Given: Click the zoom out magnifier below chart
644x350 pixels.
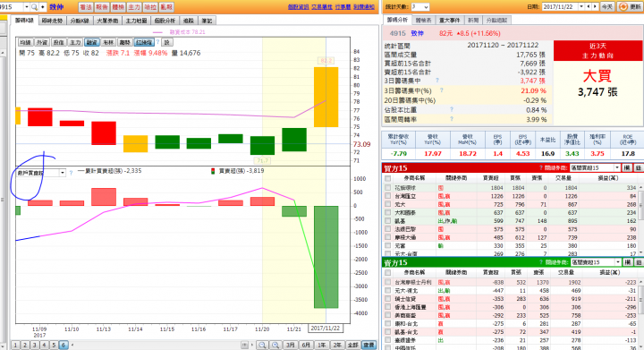Looking at the screenshot, I should coord(262,345).
